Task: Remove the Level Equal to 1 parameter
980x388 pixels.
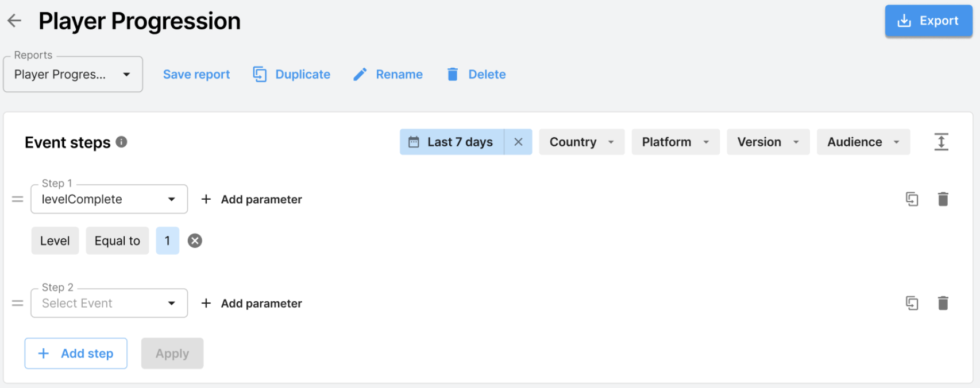Action: coord(195,241)
